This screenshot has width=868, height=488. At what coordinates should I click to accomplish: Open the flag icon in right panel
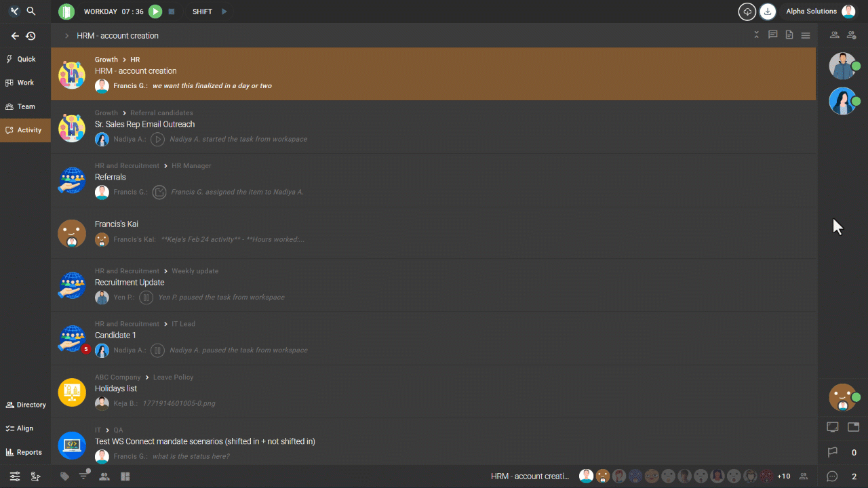pyautogui.click(x=833, y=452)
